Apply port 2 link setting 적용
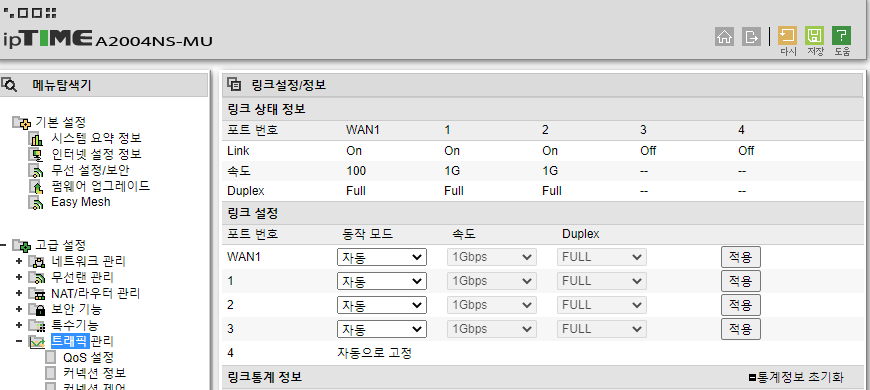Image resolution: width=870 pixels, height=390 pixels. pos(741,305)
